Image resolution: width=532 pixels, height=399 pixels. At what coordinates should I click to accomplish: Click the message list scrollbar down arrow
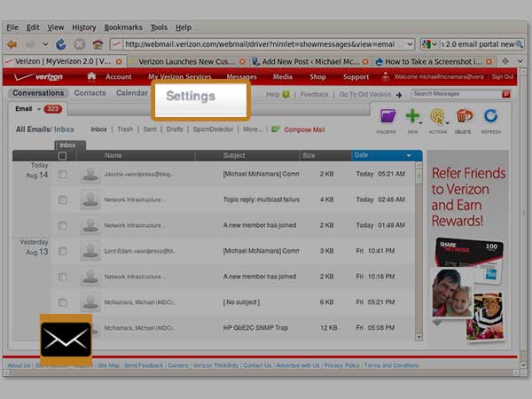419,337
